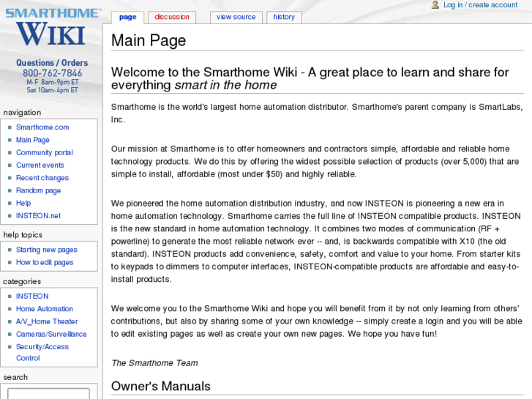The width and height of the screenshot is (532, 399).
Task: Open the INSTEON category
Action: 32,296
